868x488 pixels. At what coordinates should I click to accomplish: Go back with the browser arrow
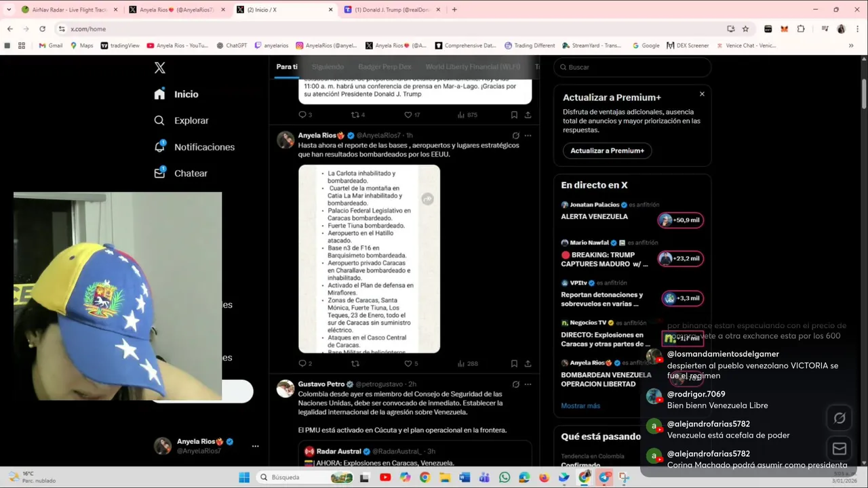pos(9,29)
